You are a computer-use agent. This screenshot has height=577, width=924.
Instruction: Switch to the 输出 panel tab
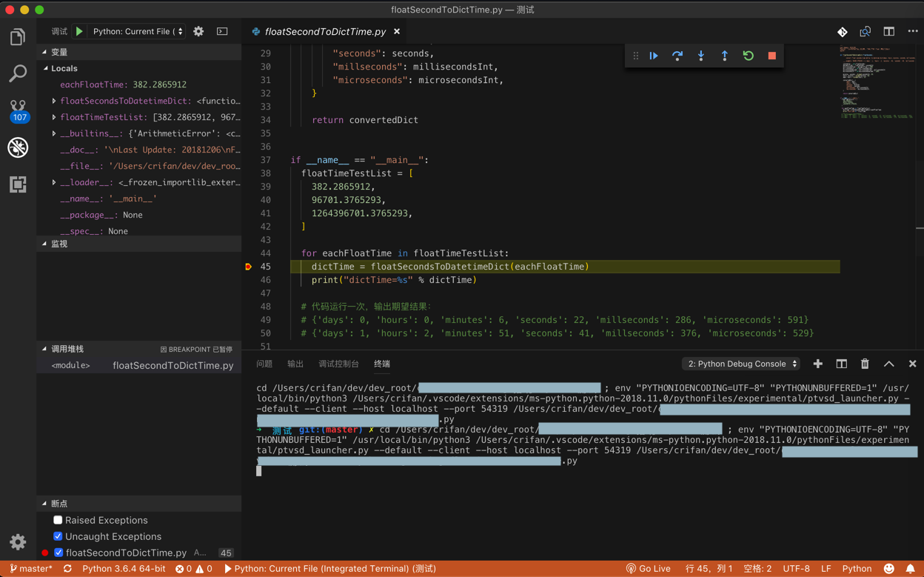[295, 364]
